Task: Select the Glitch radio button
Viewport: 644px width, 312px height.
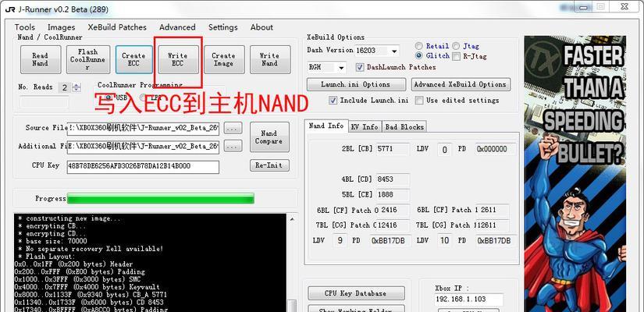Action: 419,55
